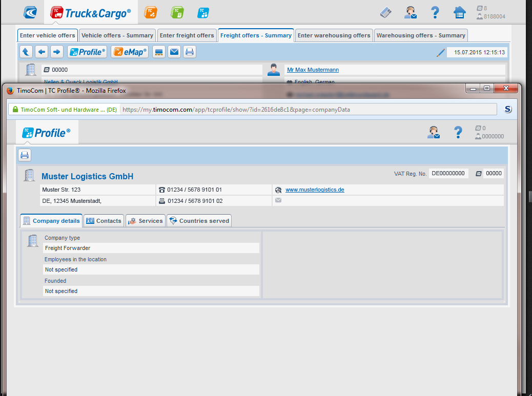Screen dimensions: 532x396
Task: Go to previous offer with left arrow
Action: (42, 52)
